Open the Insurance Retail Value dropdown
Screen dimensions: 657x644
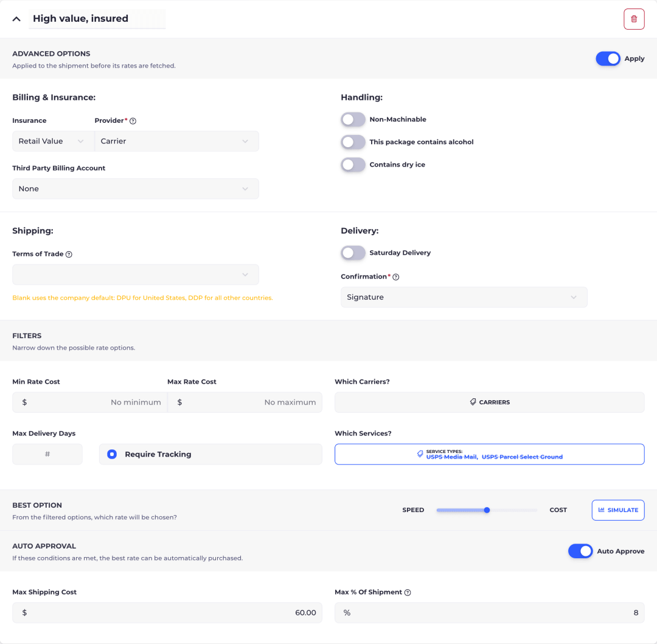tap(53, 141)
